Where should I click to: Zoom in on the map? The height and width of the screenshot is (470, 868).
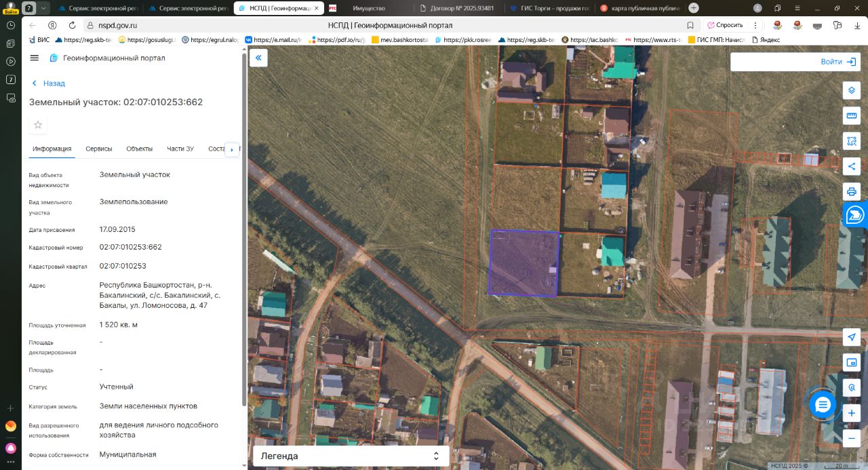(x=852, y=413)
